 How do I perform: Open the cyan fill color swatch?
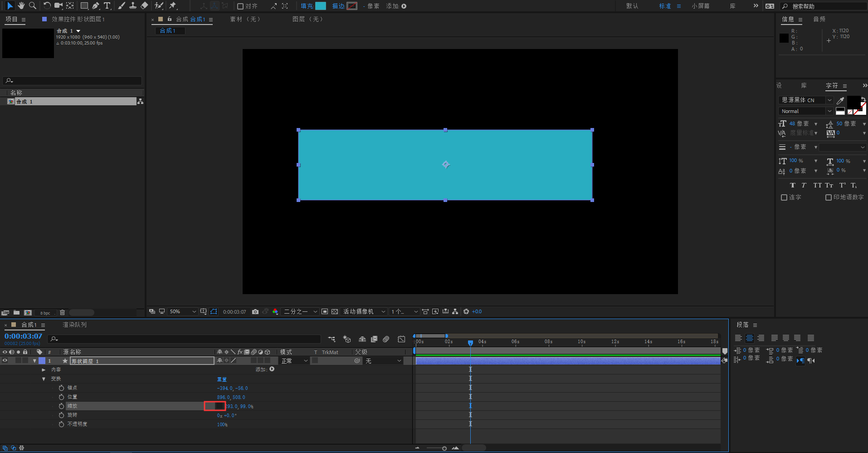321,6
